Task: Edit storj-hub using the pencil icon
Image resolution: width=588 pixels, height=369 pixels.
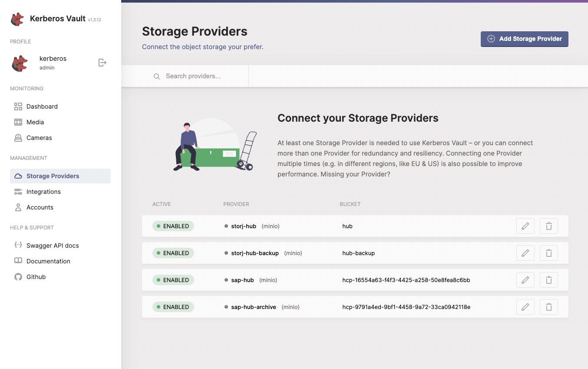Action: (x=525, y=226)
